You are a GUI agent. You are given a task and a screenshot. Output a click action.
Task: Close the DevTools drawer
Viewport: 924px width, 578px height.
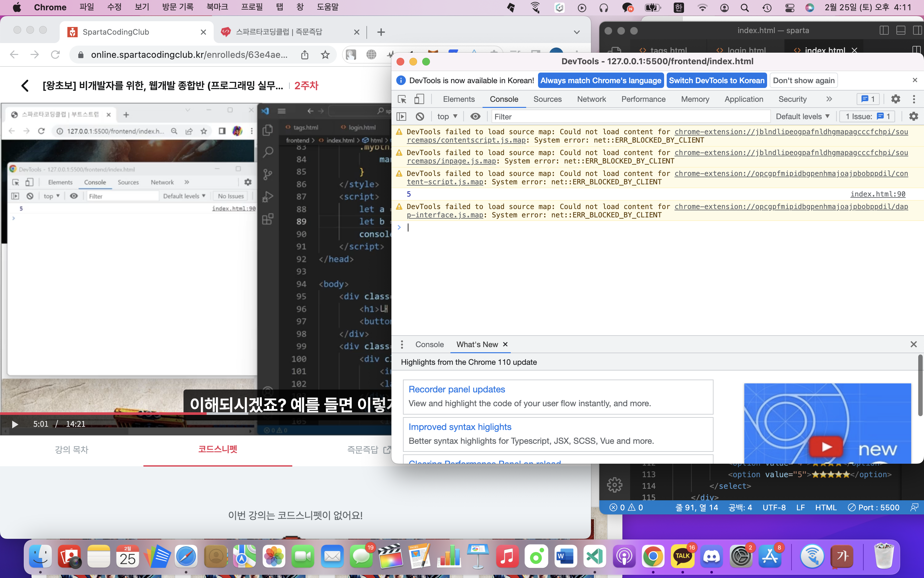(x=913, y=345)
